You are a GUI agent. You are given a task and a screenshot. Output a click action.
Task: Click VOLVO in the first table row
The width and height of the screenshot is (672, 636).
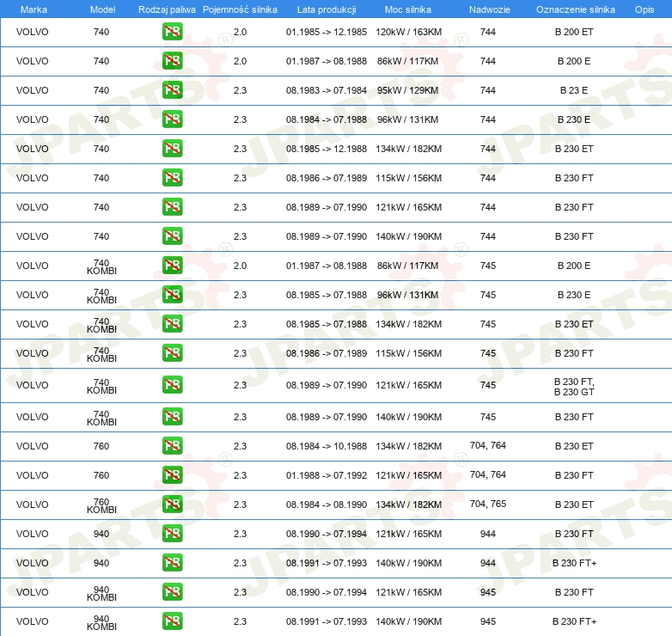tap(32, 32)
